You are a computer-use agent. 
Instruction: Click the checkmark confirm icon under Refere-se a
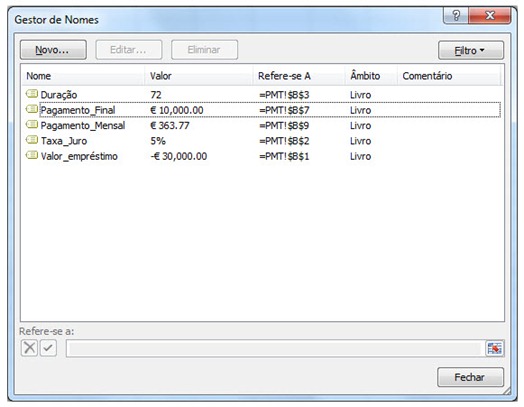click(x=48, y=348)
